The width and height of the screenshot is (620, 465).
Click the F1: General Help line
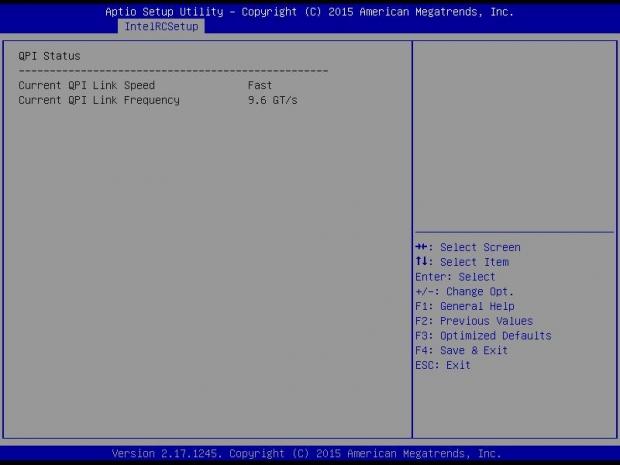(x=465, y=306)
